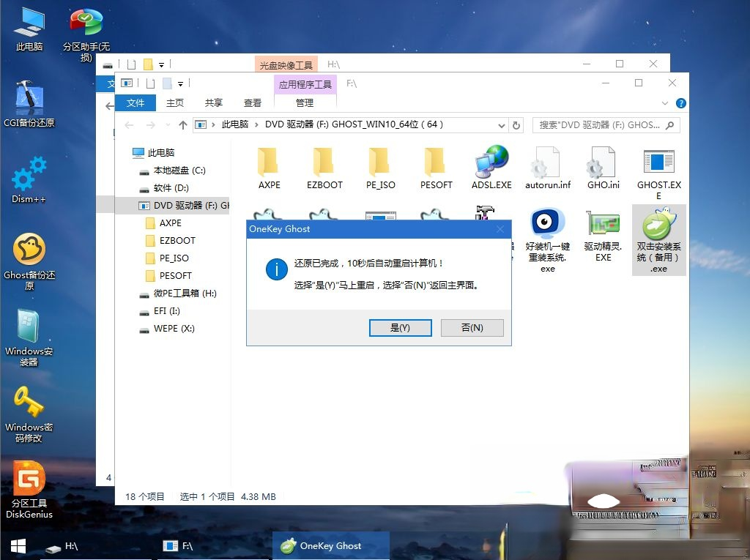Viewport: 750px width, 560px height.
Task: Open the 查看 ribbon tab
Action: 252,102
